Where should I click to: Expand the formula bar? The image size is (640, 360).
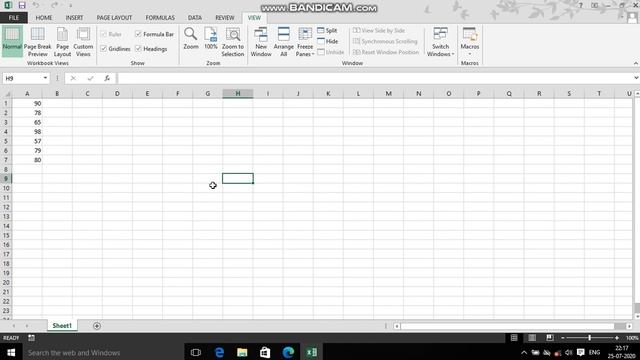click(636, 78)
